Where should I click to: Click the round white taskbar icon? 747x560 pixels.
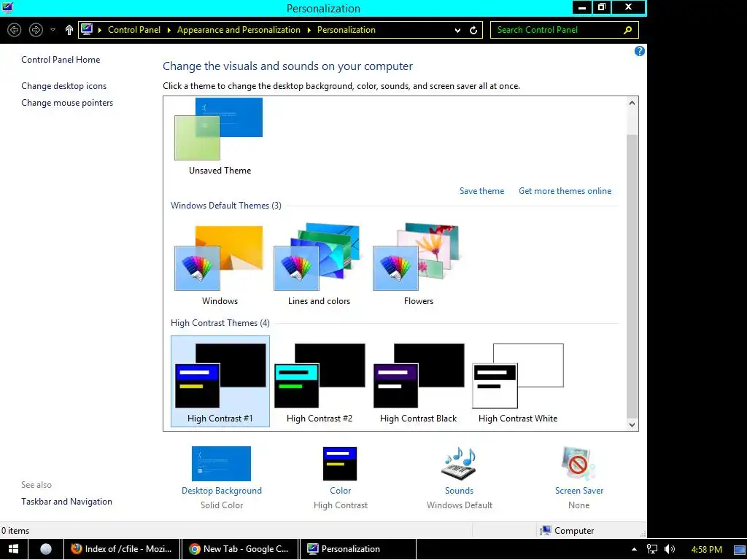pos(46,549)
